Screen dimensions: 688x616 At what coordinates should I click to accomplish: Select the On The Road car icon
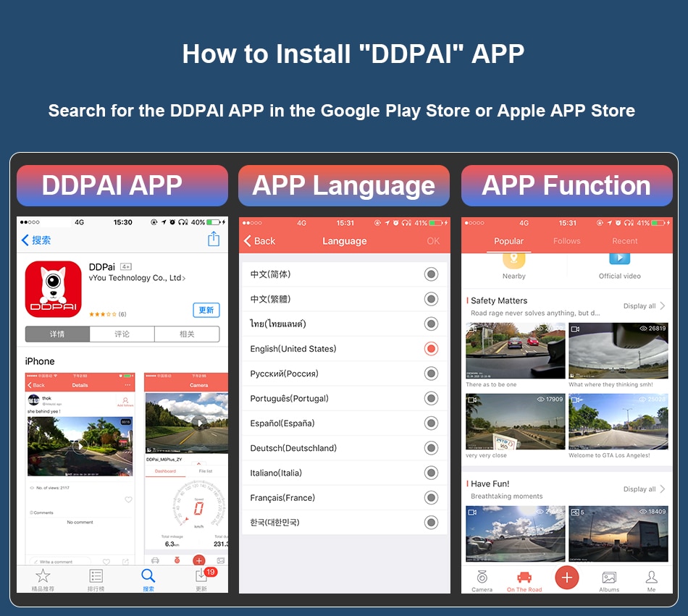coord(524,577)
